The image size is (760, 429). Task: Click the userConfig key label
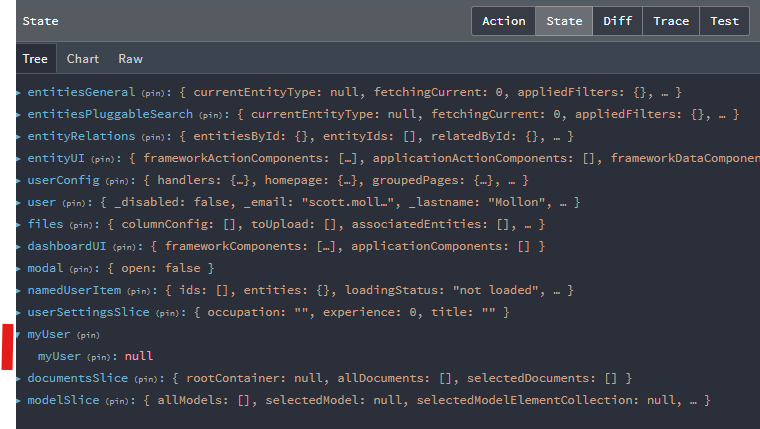pos(63,180)
